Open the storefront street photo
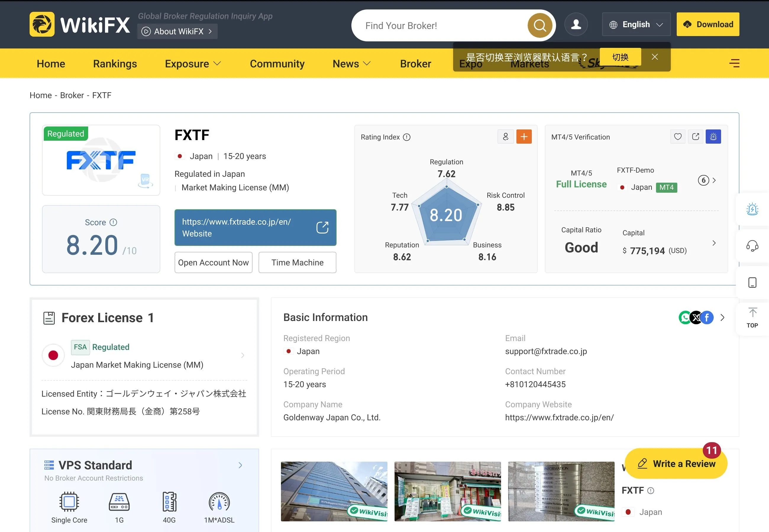Image resolution: width=769 pixels, height=532 pixels. (x=447, y=492)
